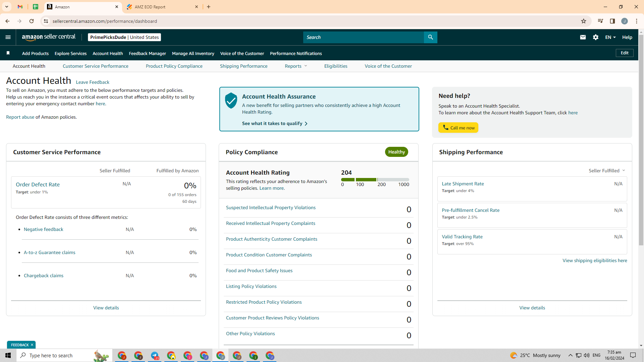
Task: Open network settings in system tray
Action: point(579,355)
